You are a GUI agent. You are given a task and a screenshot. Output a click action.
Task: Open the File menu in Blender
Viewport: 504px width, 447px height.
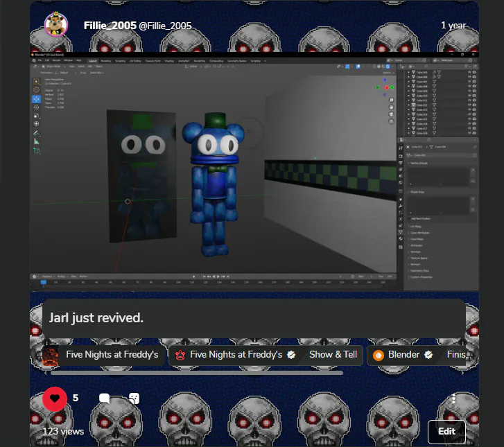click(x=40, y=60)
